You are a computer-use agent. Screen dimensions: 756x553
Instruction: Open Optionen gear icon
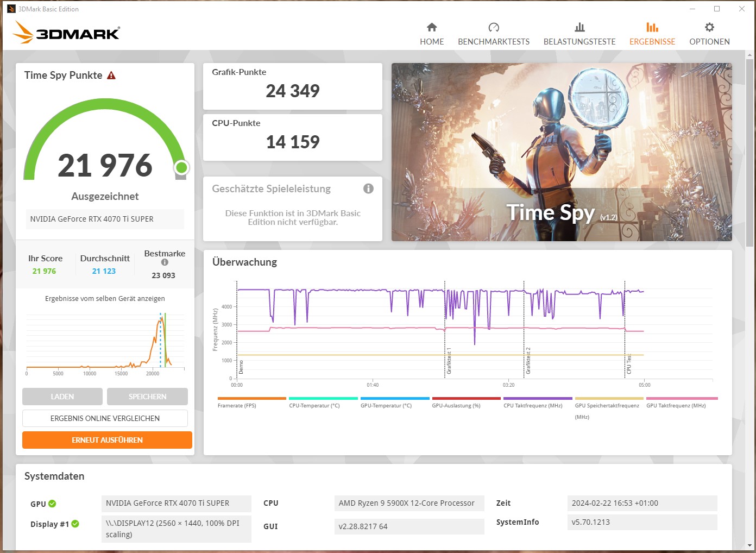[709, 27]
